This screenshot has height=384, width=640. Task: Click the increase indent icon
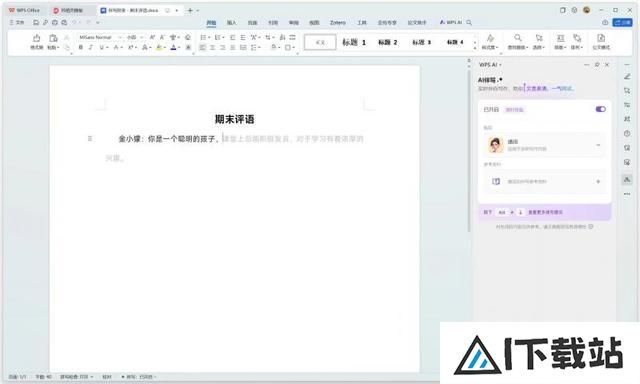point(243,37)
